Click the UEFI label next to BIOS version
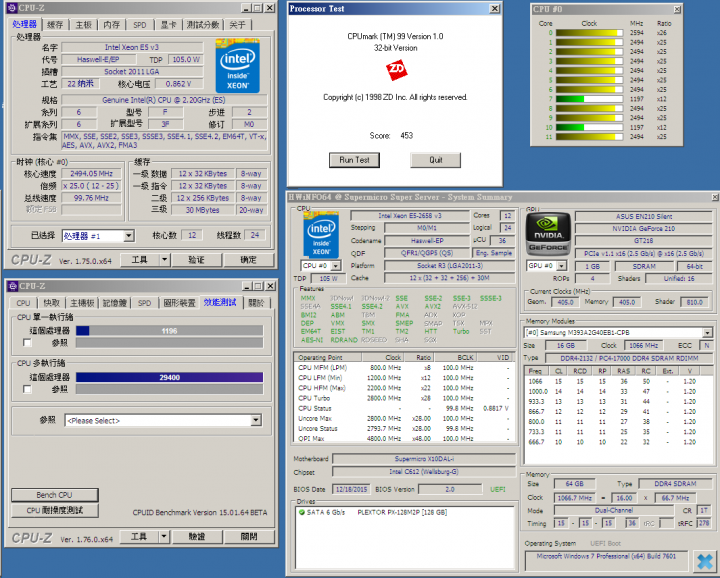The width and height of the screenshot is (720, 578). (497, 489)
